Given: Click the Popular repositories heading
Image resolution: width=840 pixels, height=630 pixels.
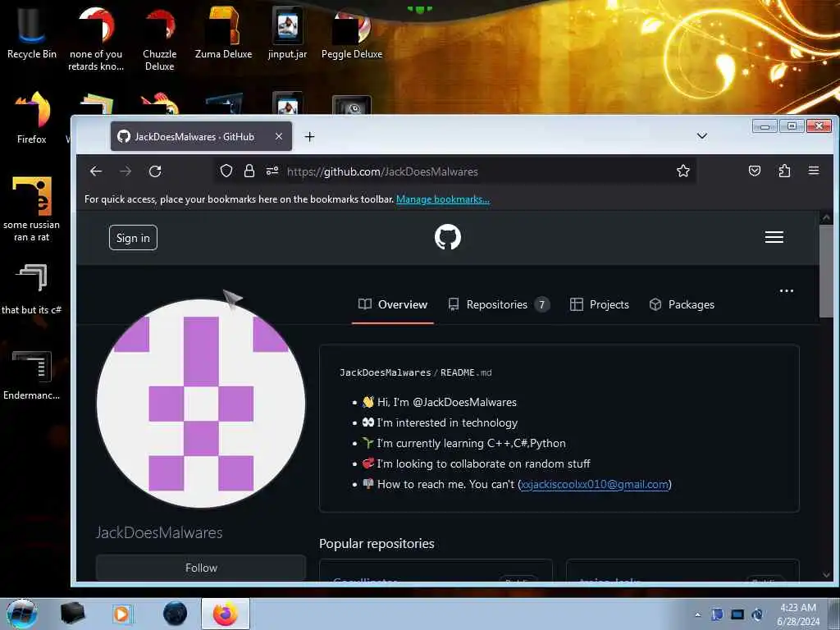Looking at the screenshot, I should pyautogui.click(x=377, y=543).
